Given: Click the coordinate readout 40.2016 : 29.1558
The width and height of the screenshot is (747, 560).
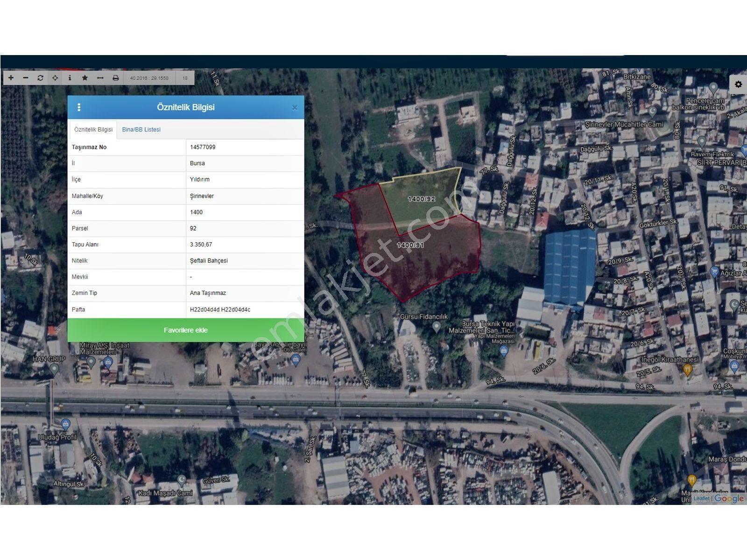Looking at the screenshot, I should pyautogui.click(x=149, y=78).
